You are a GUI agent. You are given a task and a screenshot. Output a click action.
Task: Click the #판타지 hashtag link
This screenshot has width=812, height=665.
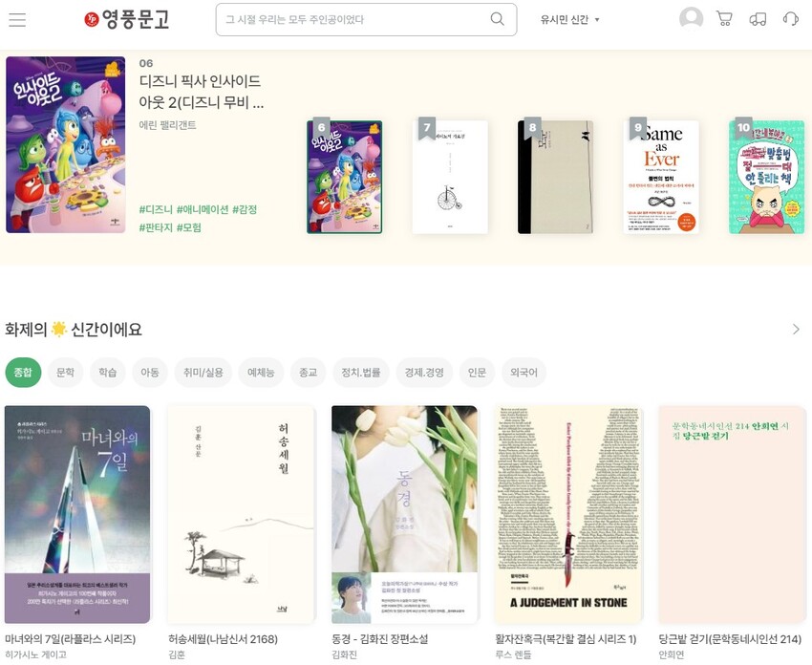click(156, 227)
